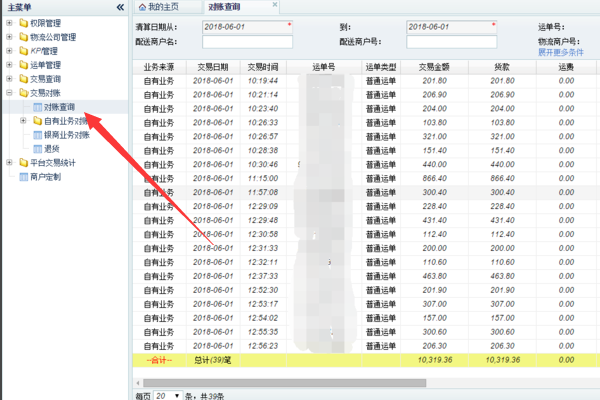Click the 平台交易统计 folder icon
The height and width of the screenshot is (400, 600).
24,163
